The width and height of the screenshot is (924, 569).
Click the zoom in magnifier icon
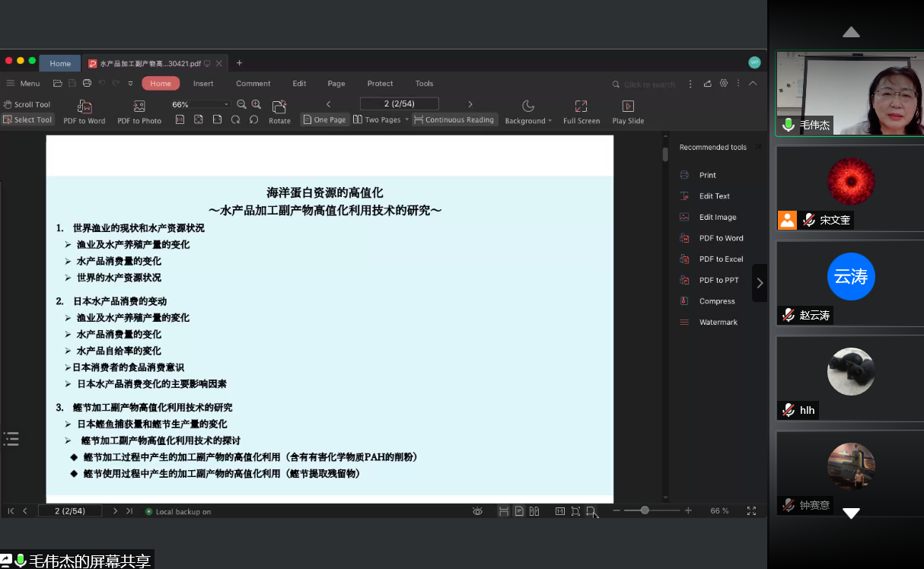click(x=256, y=104)
